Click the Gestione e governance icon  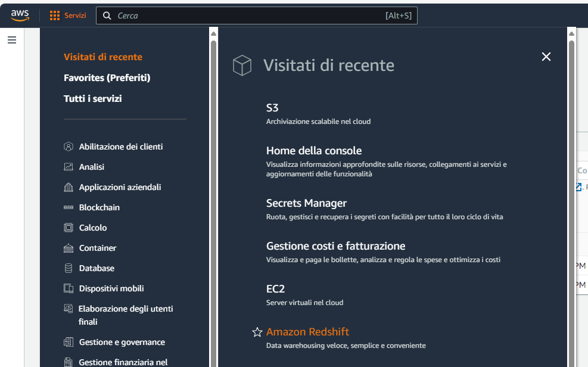[x=69, y=342]
